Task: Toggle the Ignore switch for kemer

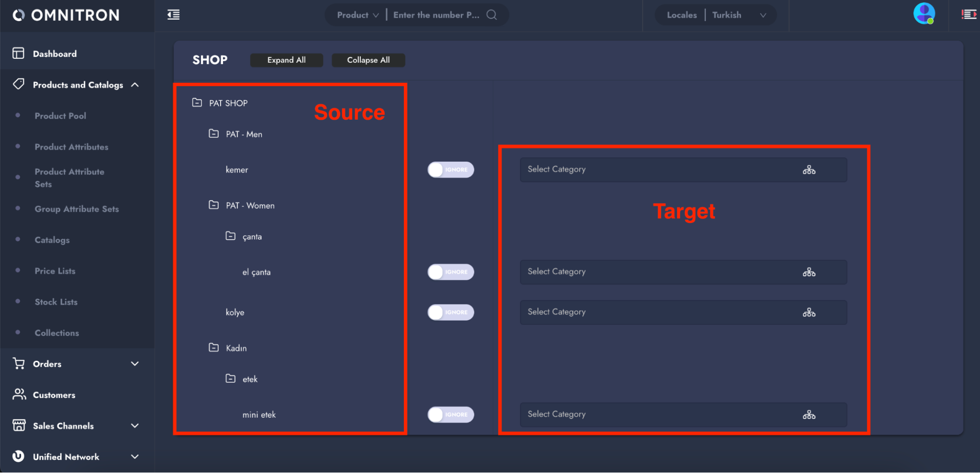Action: pyautogui.click(x=451, y=170)
